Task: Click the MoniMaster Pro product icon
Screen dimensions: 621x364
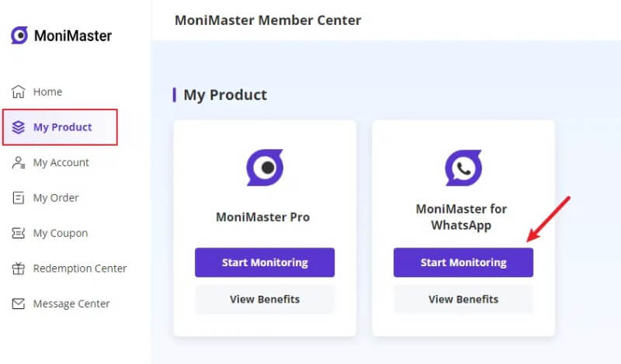Action: click(265, 167)
